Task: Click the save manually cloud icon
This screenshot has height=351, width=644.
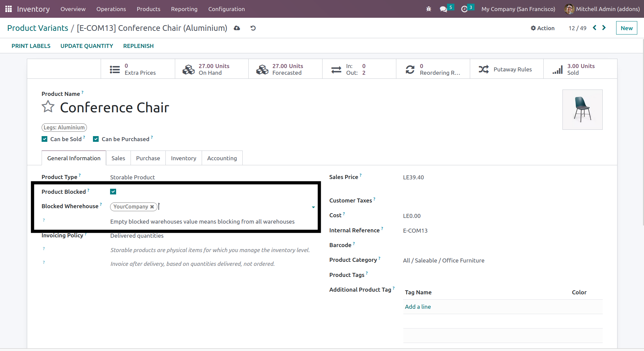Action: point(237,28)
